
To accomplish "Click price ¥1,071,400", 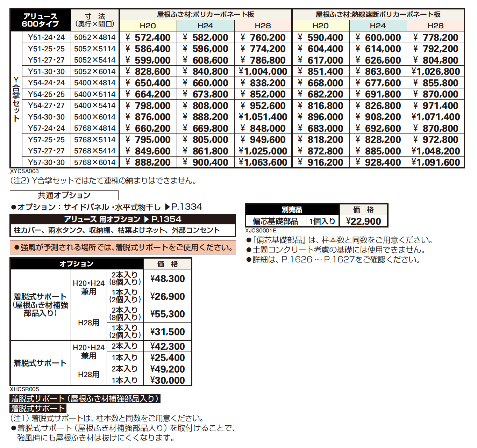I will 436,117.
